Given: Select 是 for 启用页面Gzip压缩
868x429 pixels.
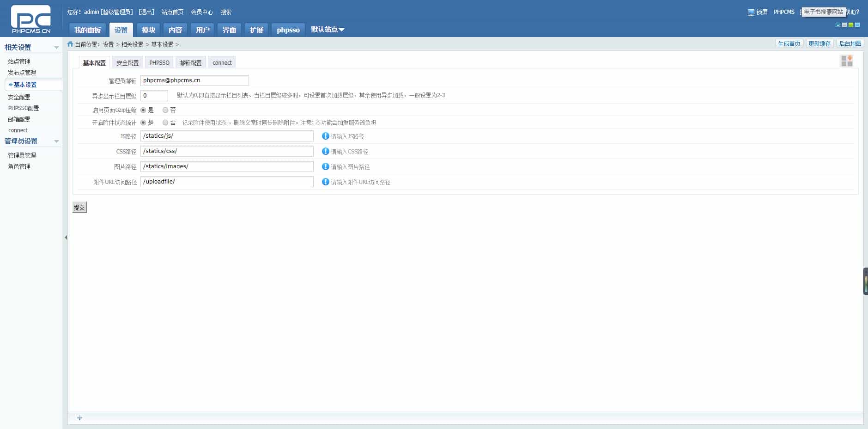Looking at the screenshot, I should click(x=143, y=110).
